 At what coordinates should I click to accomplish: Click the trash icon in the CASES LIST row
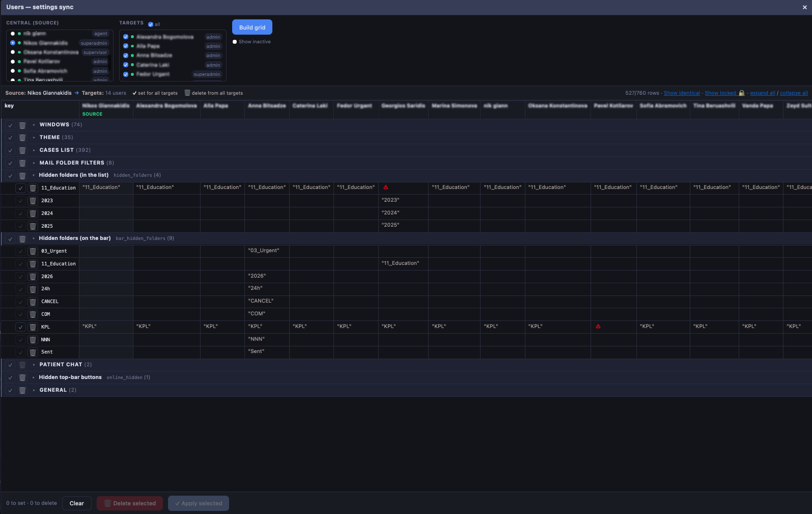[22, 150]
